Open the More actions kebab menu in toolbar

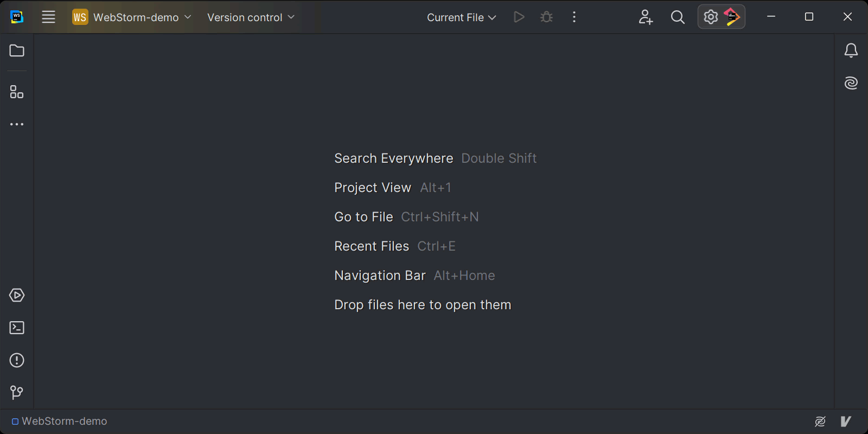(574, 17)
